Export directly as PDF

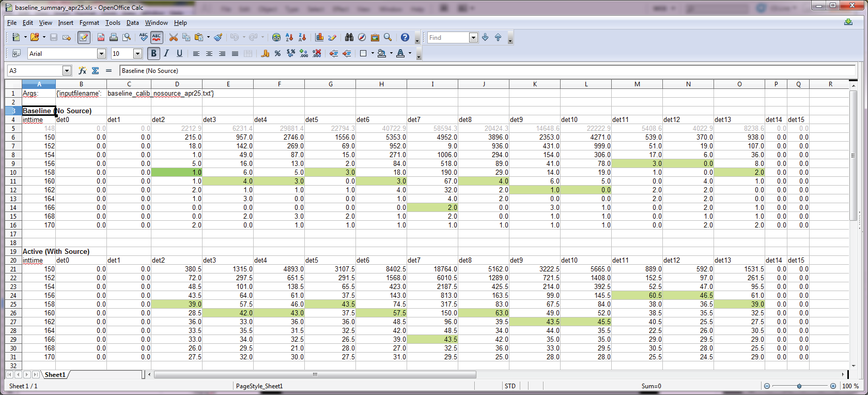(x=101, y=37)
